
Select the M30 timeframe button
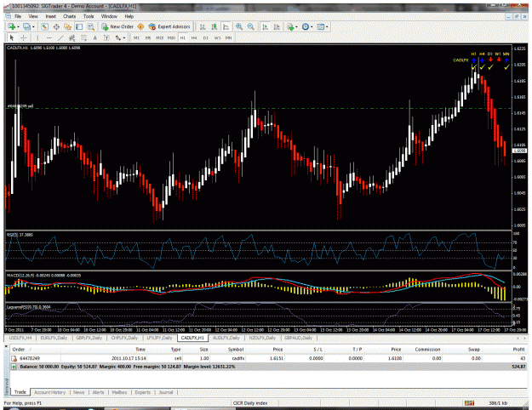coord(171,38)
